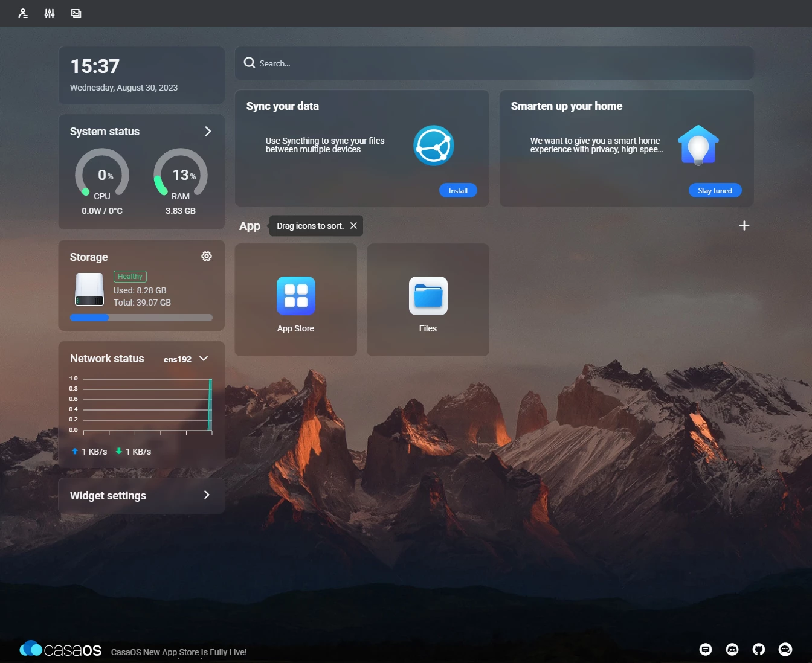Open the feedback chat icon
This screenshot has height=663, width=812.
point(706,649)
